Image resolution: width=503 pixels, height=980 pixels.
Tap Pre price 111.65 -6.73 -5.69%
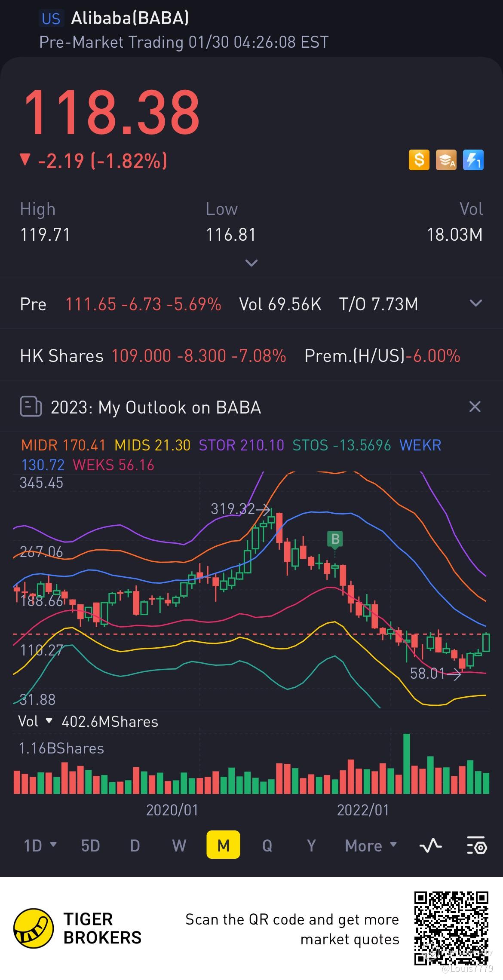[143, 304]
